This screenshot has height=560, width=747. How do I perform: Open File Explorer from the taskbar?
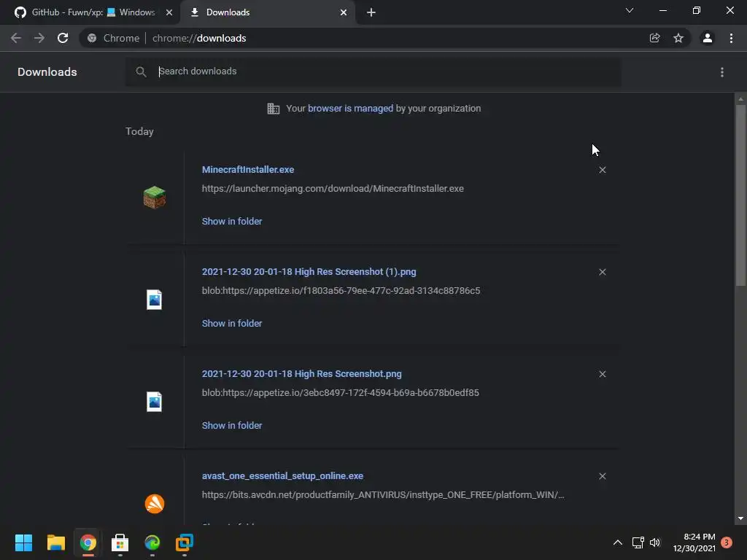55,542
